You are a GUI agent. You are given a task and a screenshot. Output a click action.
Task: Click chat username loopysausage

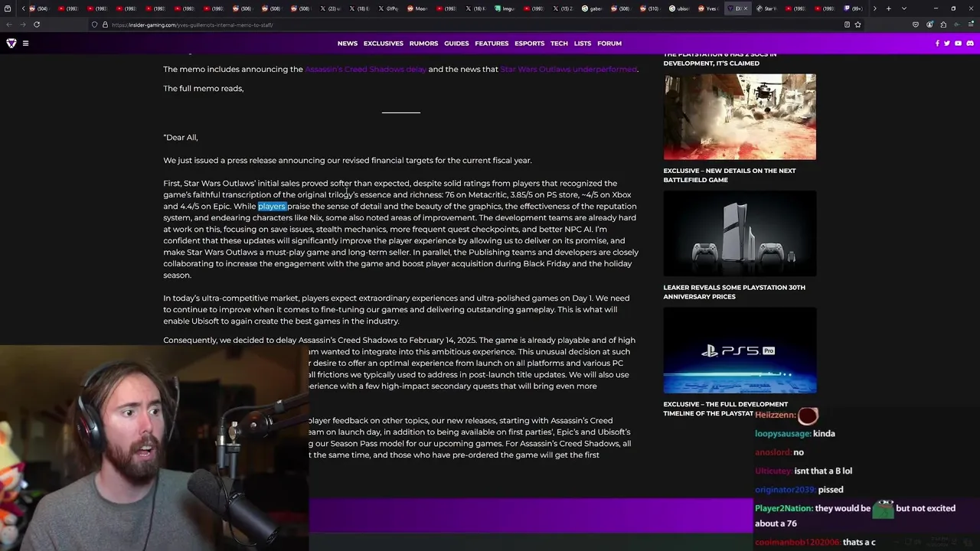coord(782,433)
